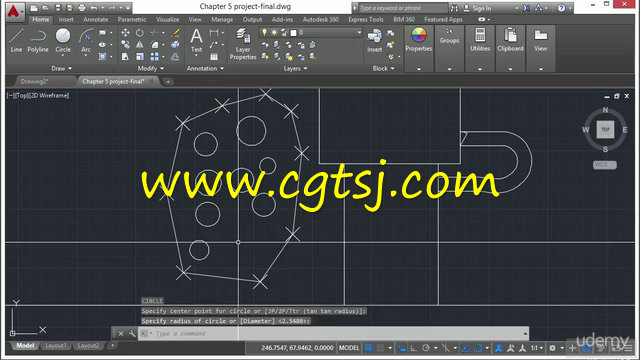Open the layer name dropdown list
Viewport: 640px width, 360px height.
click(359, 33)
